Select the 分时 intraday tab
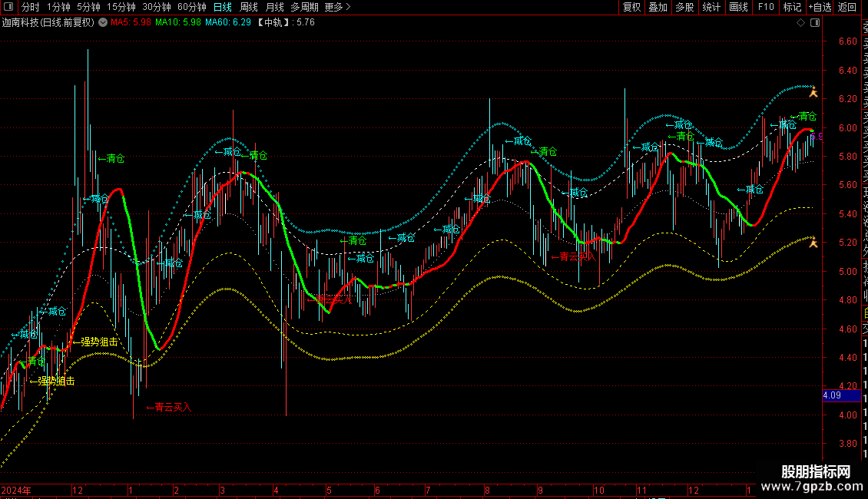Viewport: 868px width, 499px height. [30, 7]
